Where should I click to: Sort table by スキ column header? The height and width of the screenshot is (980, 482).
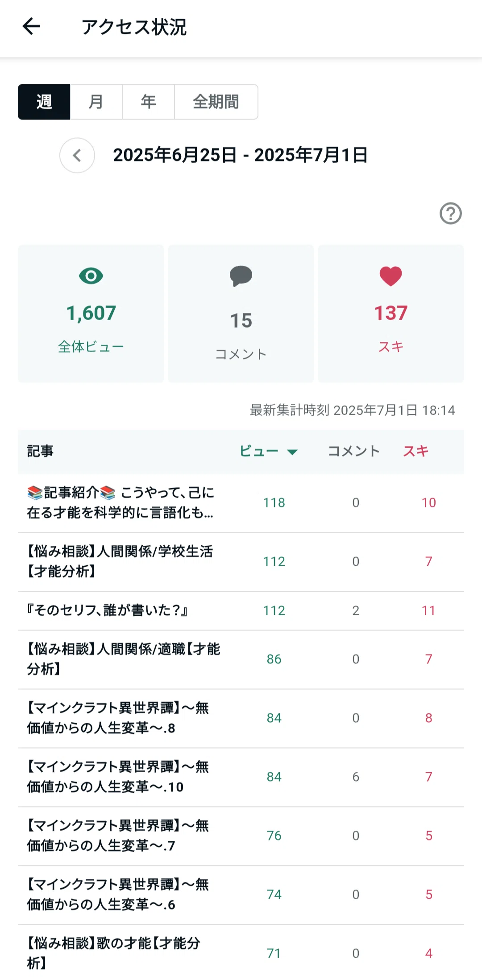416,451
